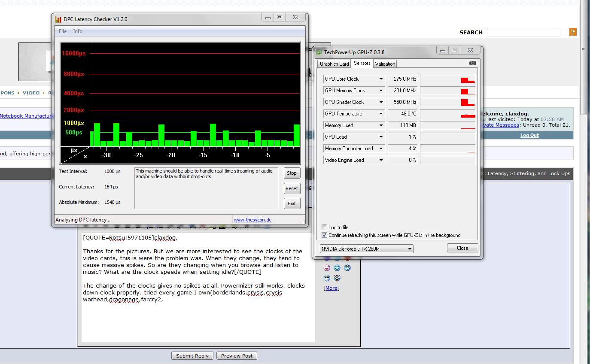Open File menu in DPC Latency Checker
Screen dimensions: 590x364
tap(63, 31)
